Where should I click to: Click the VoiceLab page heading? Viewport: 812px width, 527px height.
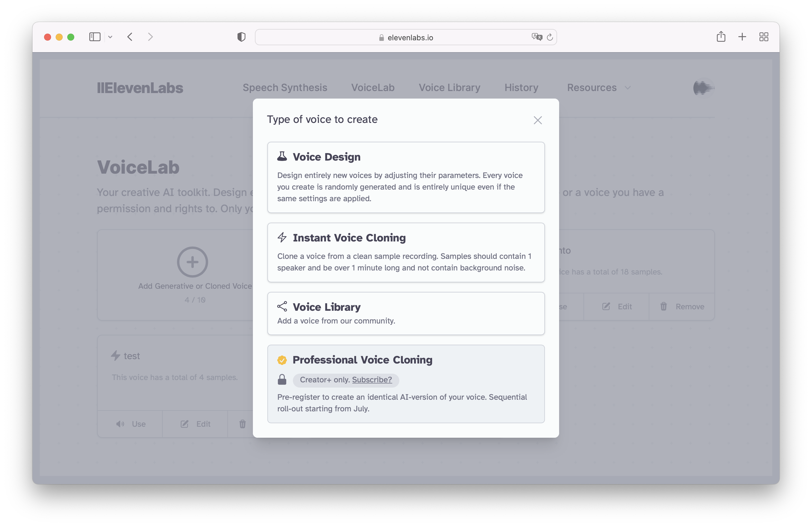(138, 167)
